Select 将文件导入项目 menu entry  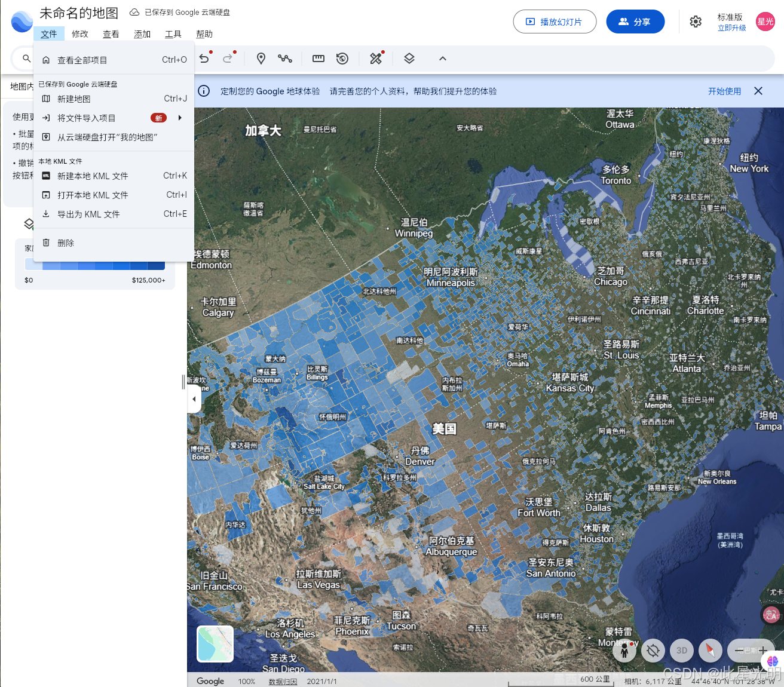(114, 118)
